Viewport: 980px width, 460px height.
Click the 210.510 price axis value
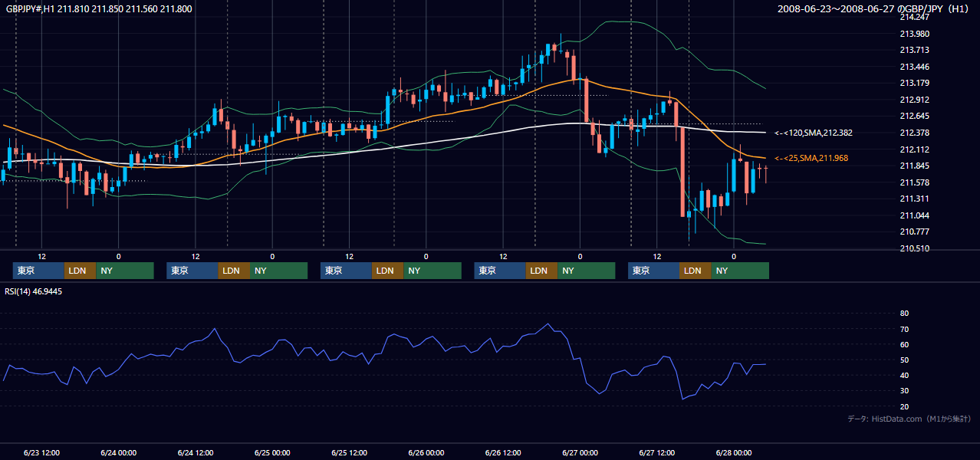point(914,248)
